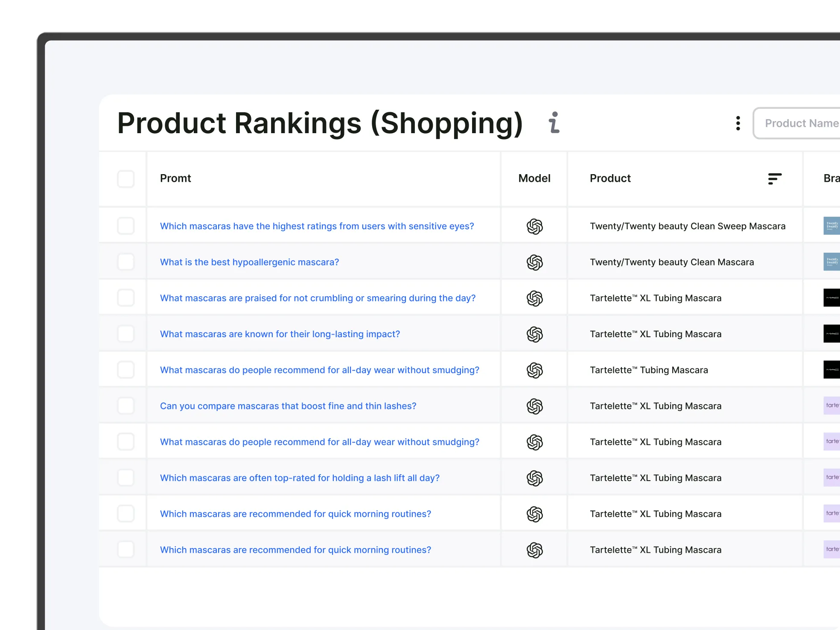This screenshot has width=840, height=630.
Task: Click the Product Rankings (Shopping) title
Action: 320,123
